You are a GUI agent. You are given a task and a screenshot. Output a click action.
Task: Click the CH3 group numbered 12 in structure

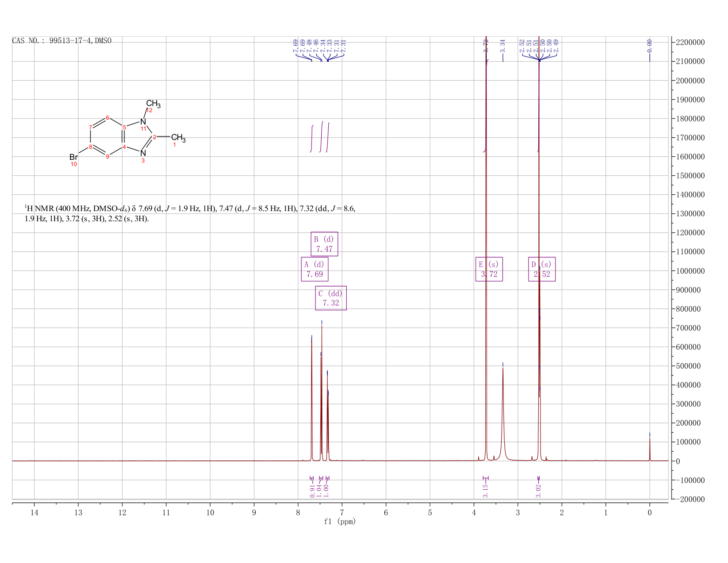pyautogui.click(x=153, y=104)
